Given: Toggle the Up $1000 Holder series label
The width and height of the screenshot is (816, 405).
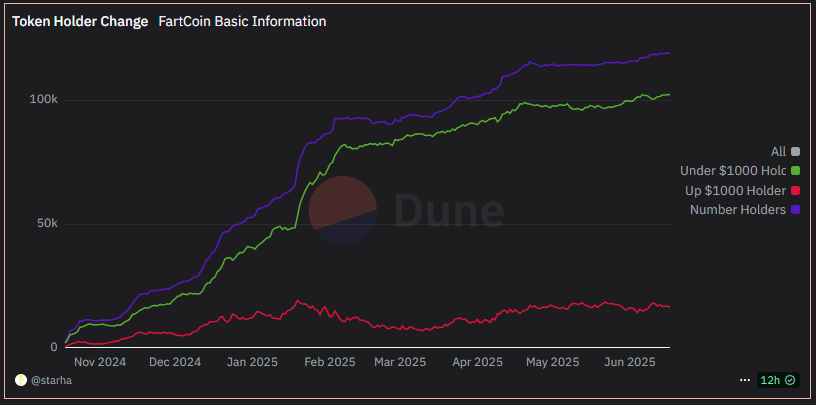Looking at the screenshot, I should [735, 191].
